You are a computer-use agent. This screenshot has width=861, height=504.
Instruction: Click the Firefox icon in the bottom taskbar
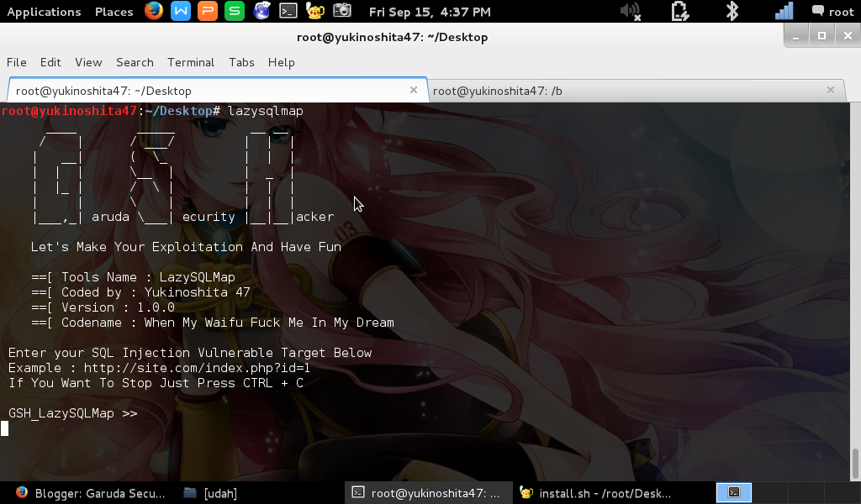coord(21,492)
